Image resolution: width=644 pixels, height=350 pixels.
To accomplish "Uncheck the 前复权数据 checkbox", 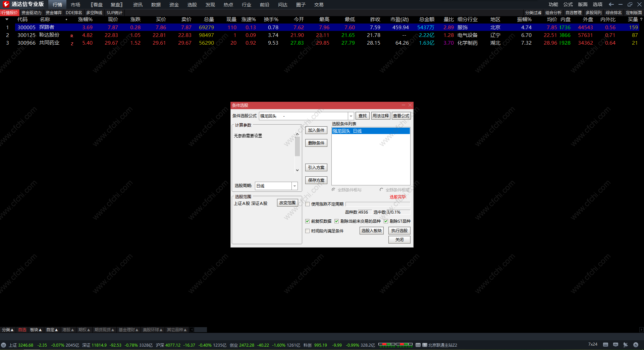I will (x=307, y=221).
